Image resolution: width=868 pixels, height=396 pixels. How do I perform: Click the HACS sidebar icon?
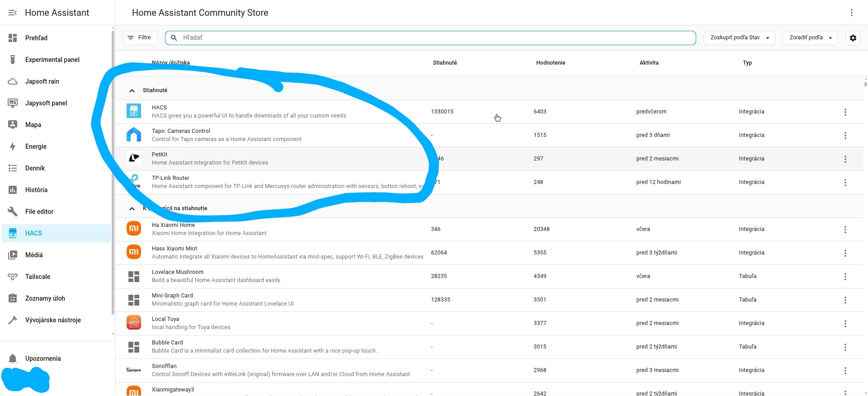tap(13, 233)
